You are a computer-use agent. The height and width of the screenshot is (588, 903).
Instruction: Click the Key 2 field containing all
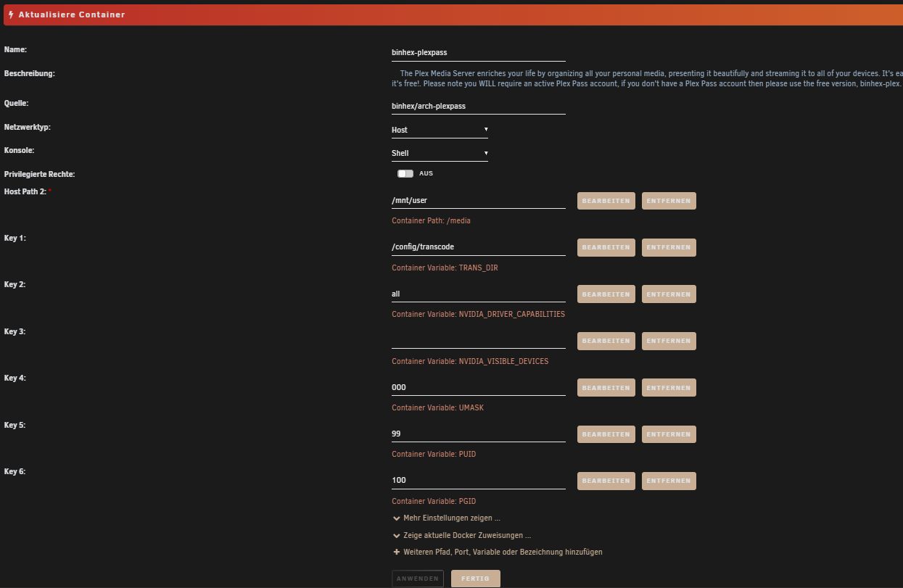479,294
